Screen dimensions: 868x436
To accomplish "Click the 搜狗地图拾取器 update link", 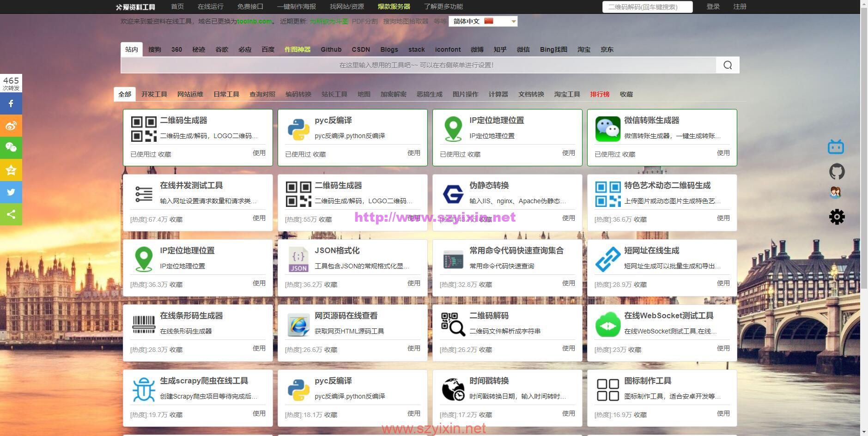I will (x=406, y=21).
